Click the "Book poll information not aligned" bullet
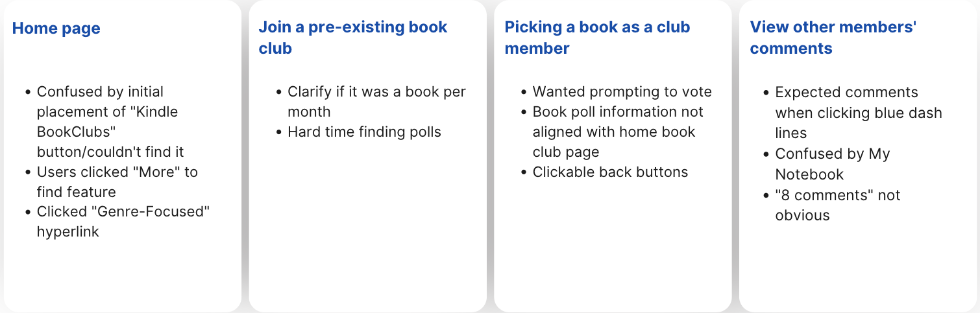The height and width of the screenshot is (313, 980). pyautogui.click(x=618, y=132)
